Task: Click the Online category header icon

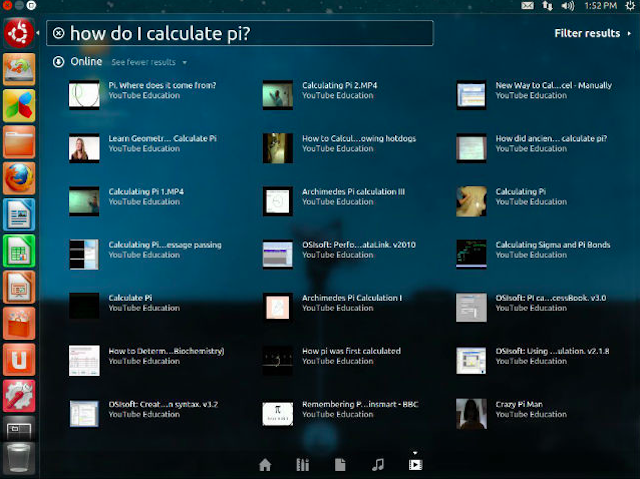Action: pyautogui.click(x=58, y=62)
